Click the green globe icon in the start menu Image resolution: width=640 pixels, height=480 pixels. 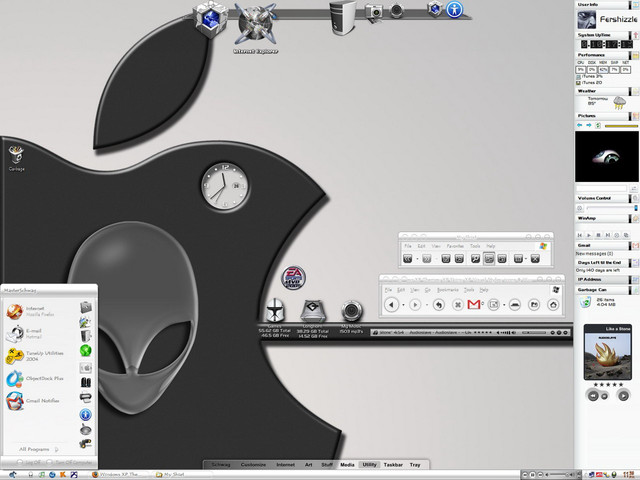click(x=85, y=351)
